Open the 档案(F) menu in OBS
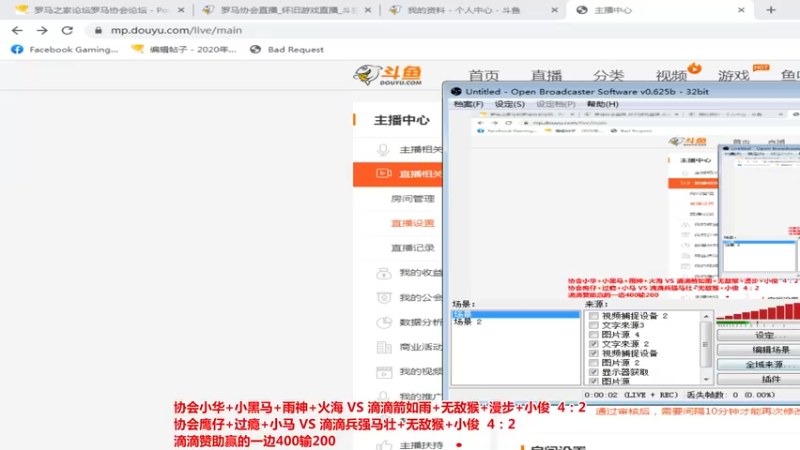 coord(468,104)
